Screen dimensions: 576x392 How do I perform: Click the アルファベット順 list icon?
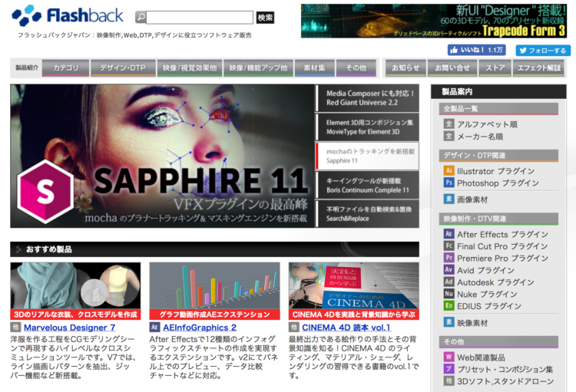click(x=449, y=124)
